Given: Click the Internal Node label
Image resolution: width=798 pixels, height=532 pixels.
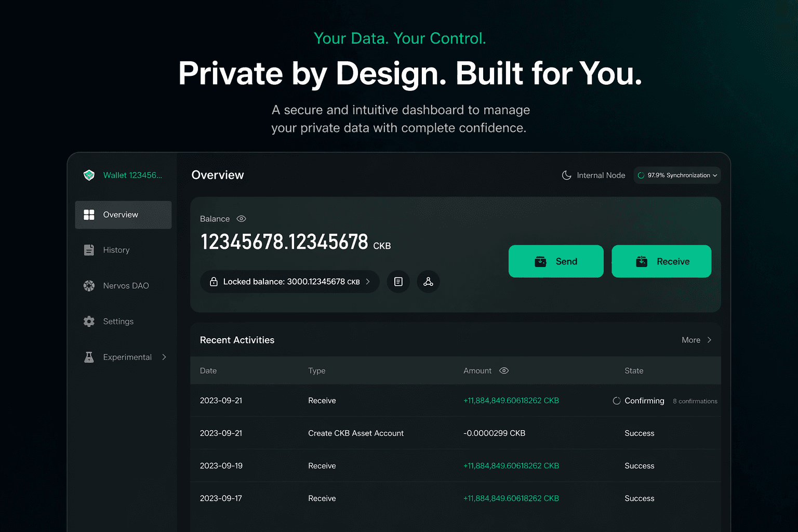Looking at the screenshot, I should click(601, 176).
